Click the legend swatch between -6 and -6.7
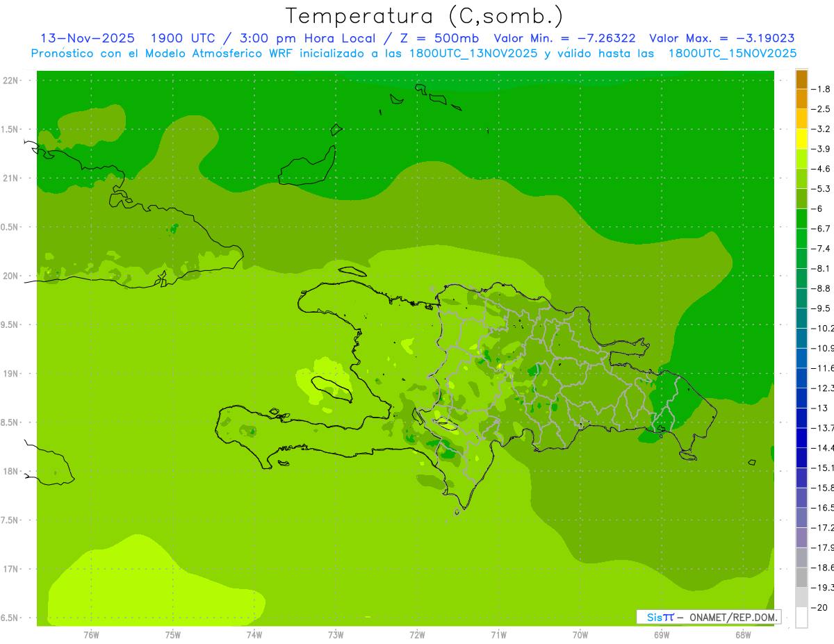Image resolution: width=834 pixels, height=644 pixels. [801, 219]
